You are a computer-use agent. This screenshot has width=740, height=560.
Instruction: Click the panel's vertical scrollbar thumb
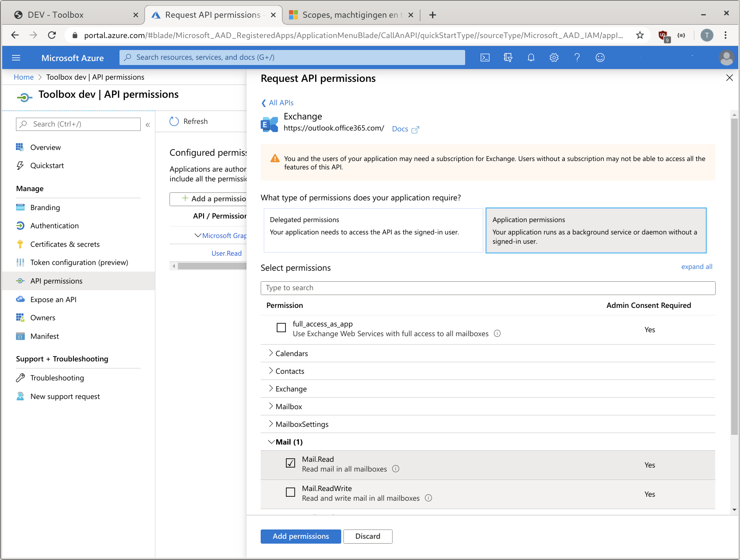coord(734,276)
